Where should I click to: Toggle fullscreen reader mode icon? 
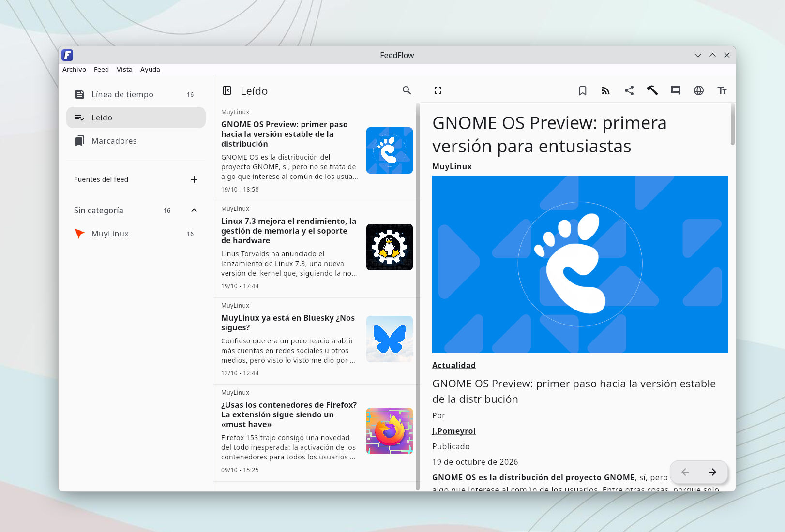coord(438,90)
